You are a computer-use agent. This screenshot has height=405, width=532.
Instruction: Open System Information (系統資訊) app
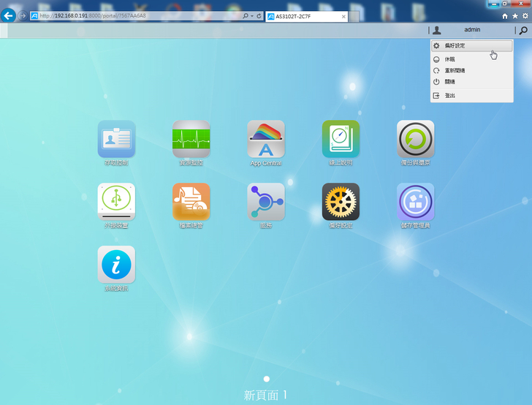pos(116,265)
